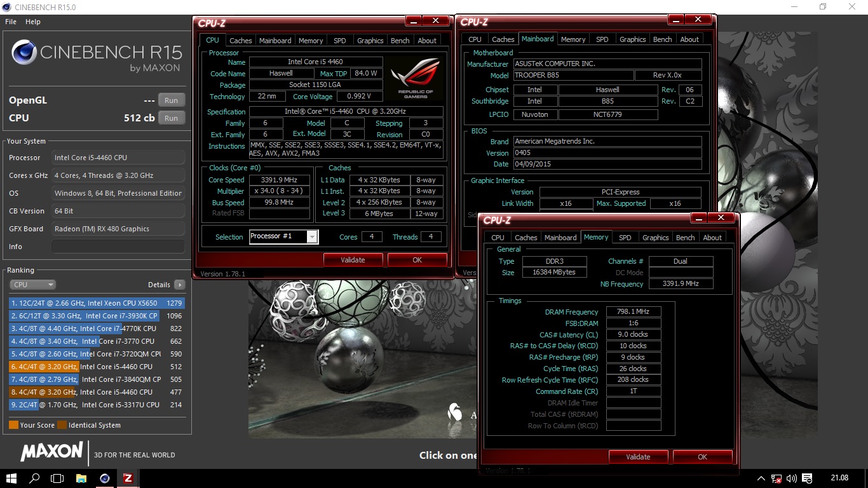Viewport: 868px width, 488px height.
Task: Switch to Graphics tab in first CPU-Z window
Action: pyautogui.click(x=370, y=41)
